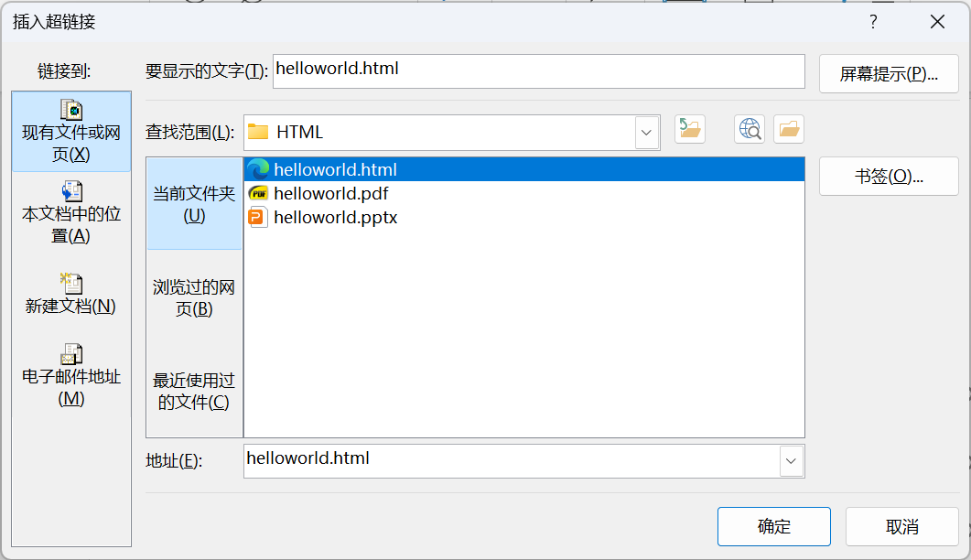Image resolution: width=971 pixels, height=560 pixels.
Task: Open Browsed Pages (浏览过的网页) view
Action: (194, 297)
